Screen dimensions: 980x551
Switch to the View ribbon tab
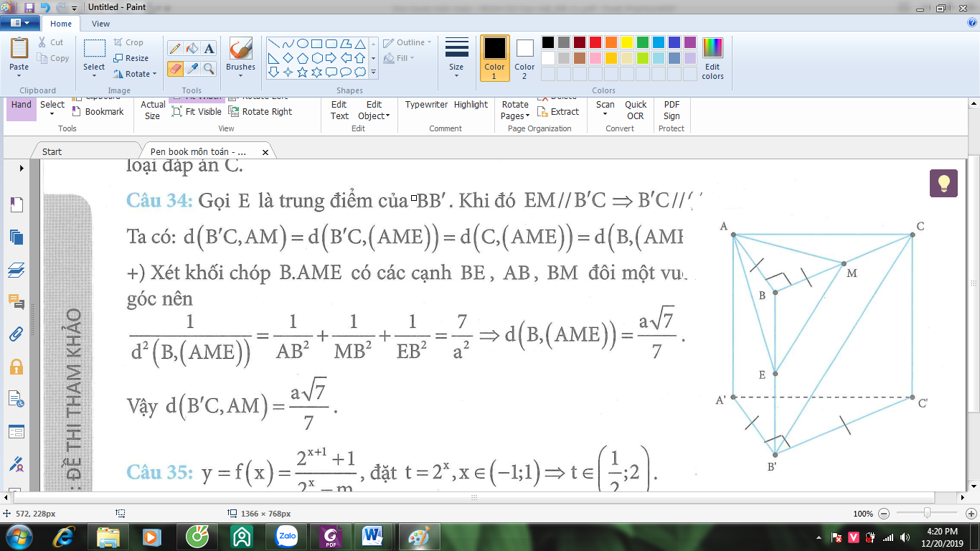(x=101, y=24)
